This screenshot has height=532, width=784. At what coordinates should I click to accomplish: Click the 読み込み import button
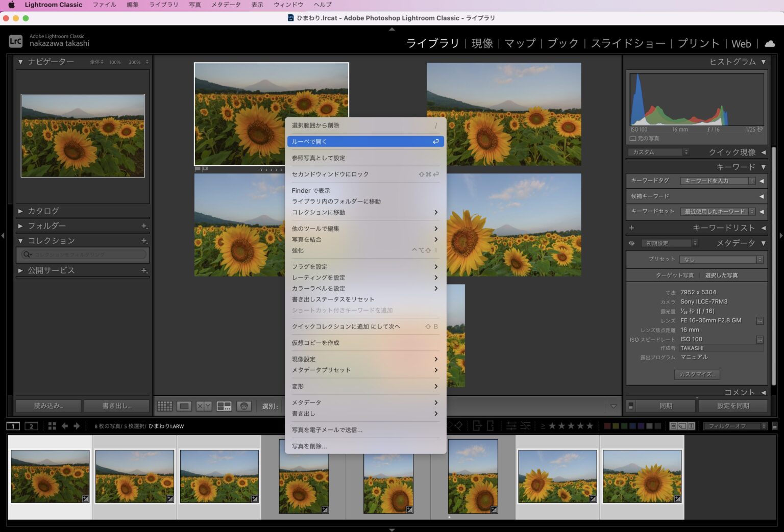[x=48, y=406]
